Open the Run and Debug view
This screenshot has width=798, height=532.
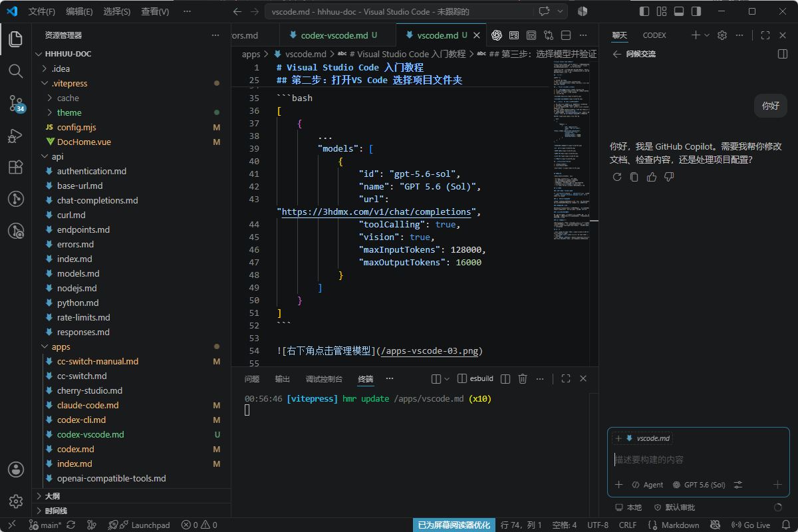point(16,136)
